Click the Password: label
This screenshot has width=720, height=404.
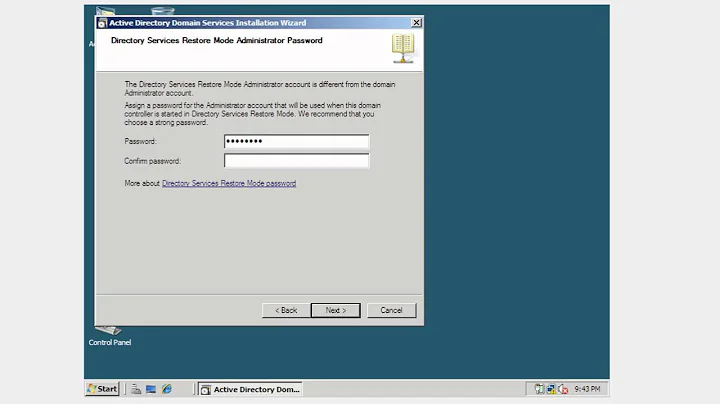141,141
